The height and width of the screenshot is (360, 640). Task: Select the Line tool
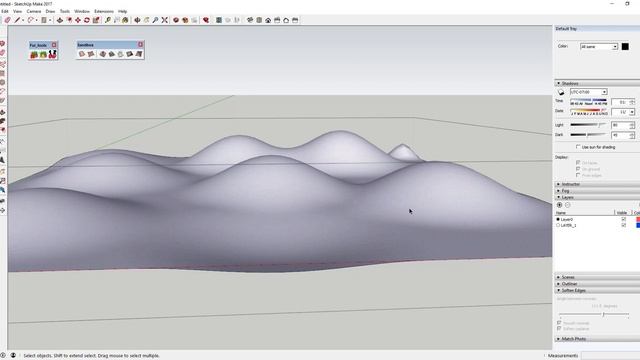click(x=17, y=20)
